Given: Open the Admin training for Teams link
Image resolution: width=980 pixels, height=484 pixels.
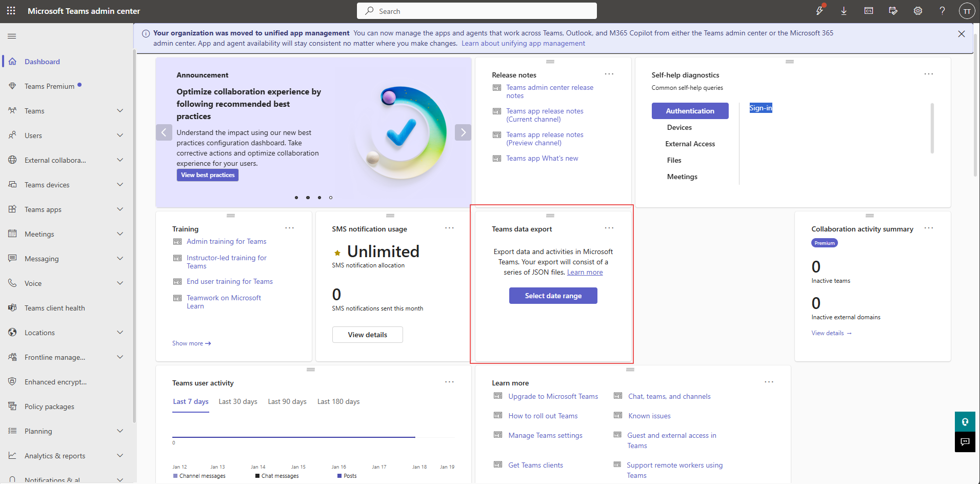Looking at the screenshot, I should [x=227, y=241].
